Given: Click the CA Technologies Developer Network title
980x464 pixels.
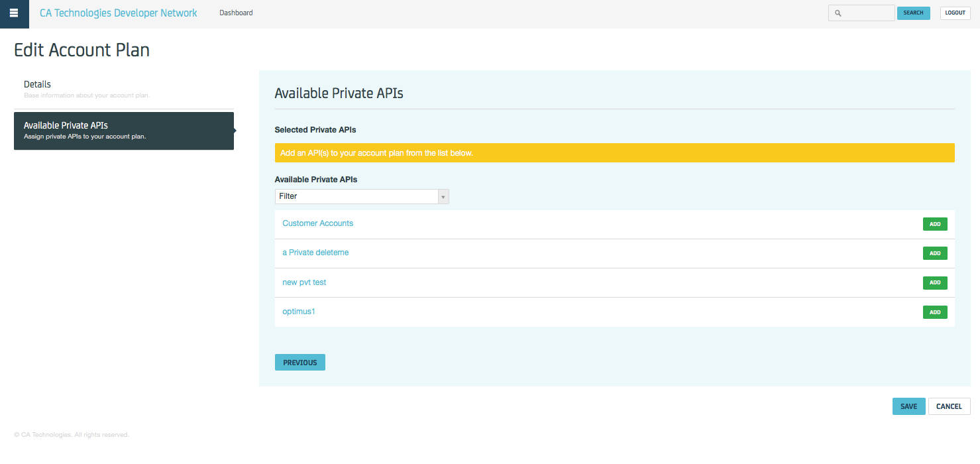Looking at the screenshot, I should coord(118,13).
